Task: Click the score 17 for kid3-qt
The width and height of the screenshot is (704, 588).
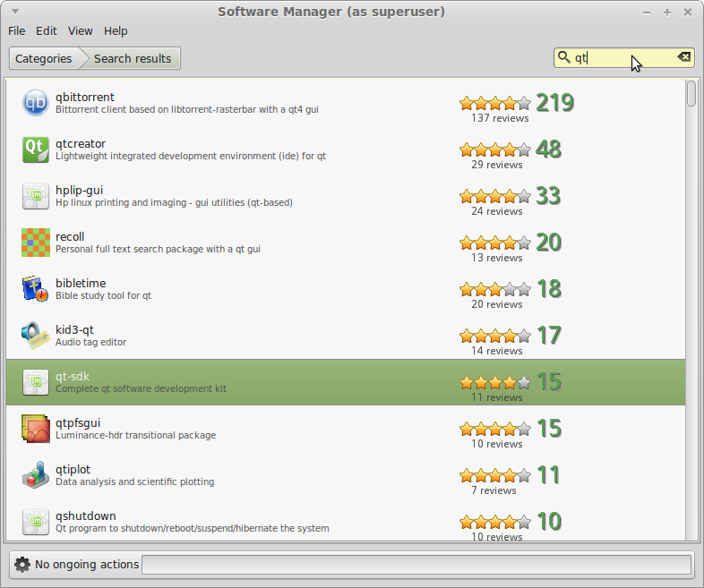Action: 549,336
